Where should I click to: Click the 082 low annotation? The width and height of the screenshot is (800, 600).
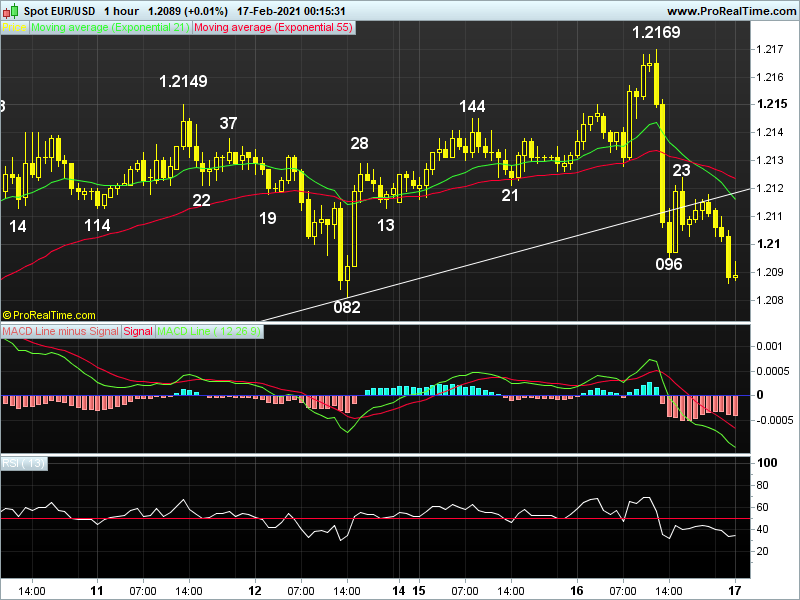pos(347,307)
